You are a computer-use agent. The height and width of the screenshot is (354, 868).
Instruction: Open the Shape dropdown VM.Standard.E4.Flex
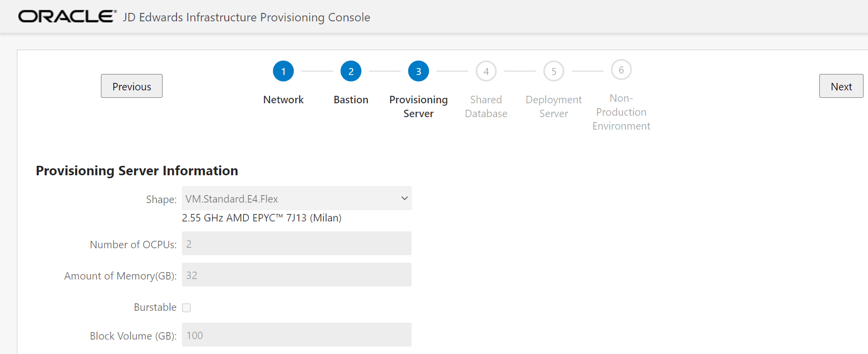tap(297, 198)
